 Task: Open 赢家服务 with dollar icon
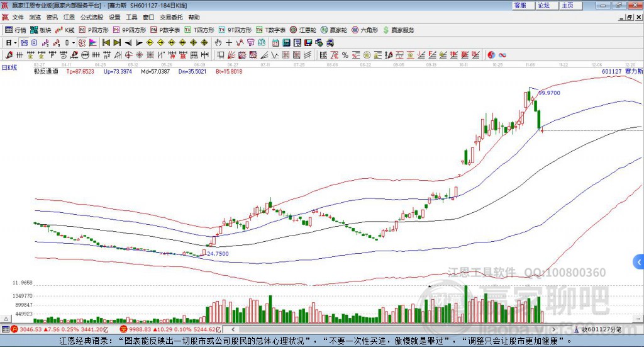coord(398,30)
